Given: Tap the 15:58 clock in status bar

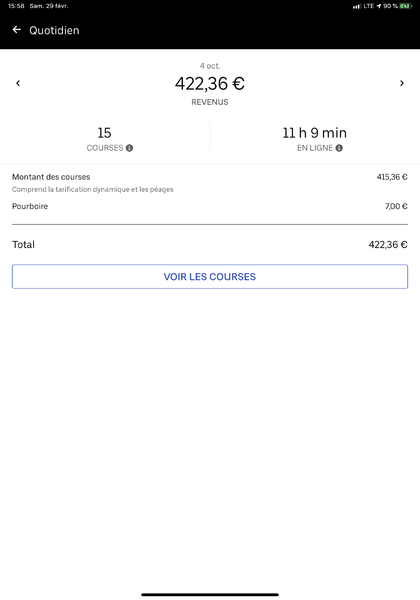Looking at the screenshot, I should (x=16, y=6).
